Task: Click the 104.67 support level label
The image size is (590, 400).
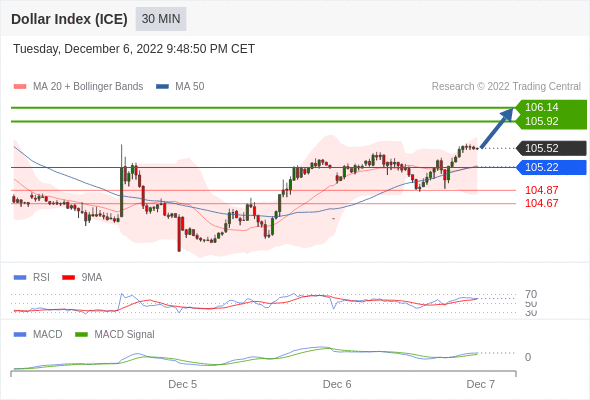Action: point(541,203)
